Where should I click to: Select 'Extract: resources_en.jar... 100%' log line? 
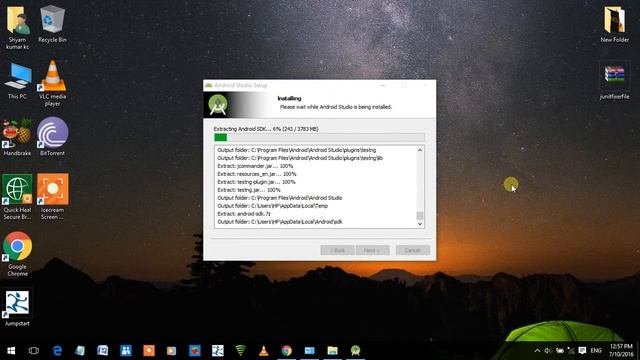[x=257, y=174]
